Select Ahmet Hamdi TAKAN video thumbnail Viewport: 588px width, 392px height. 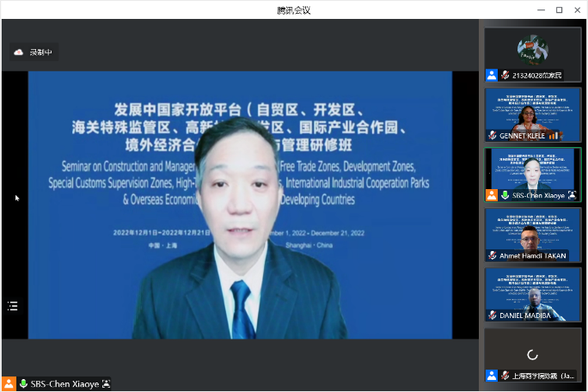point(532,236)
